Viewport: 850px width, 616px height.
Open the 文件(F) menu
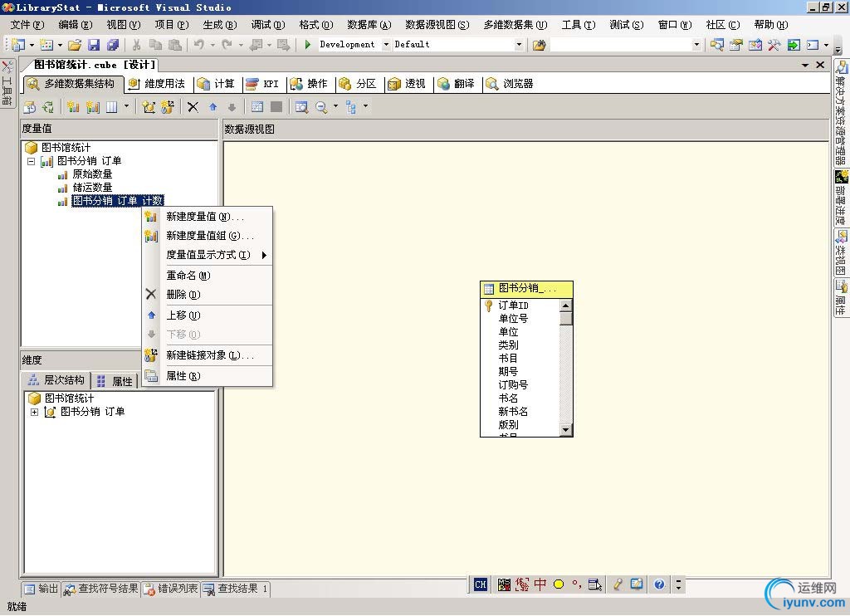27,24
